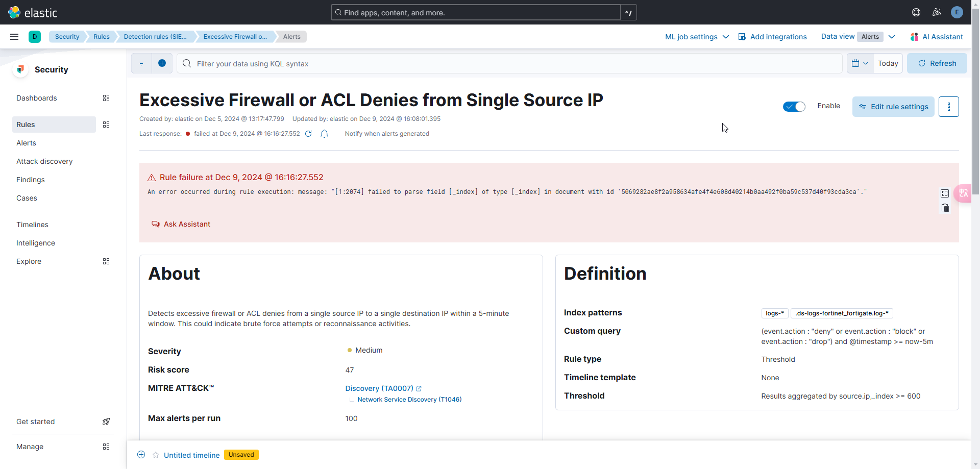The height and width of the screenshot is (469, 980).
Task: Open Explore submenu grid icon
Action: click(x=106, y=261)
